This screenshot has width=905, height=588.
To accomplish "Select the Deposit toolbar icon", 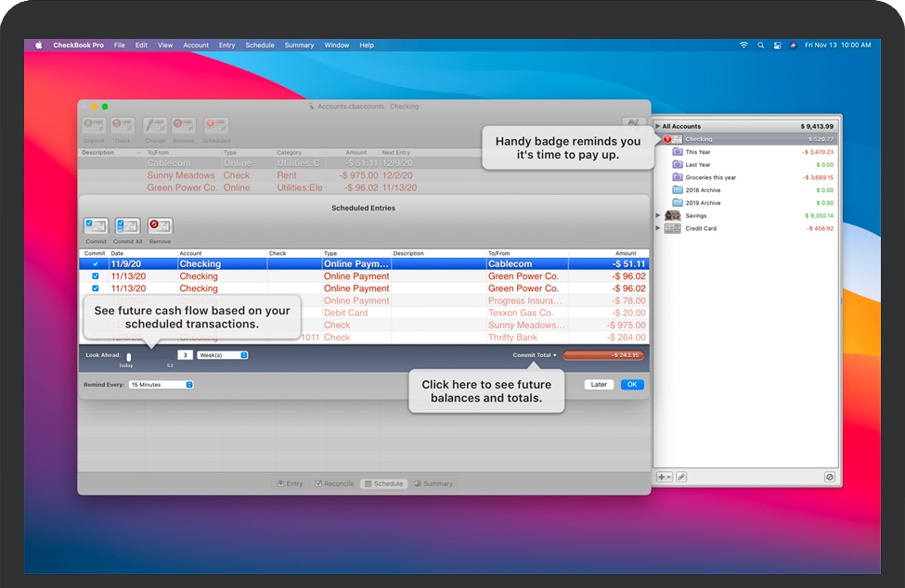I will point(93,125).
